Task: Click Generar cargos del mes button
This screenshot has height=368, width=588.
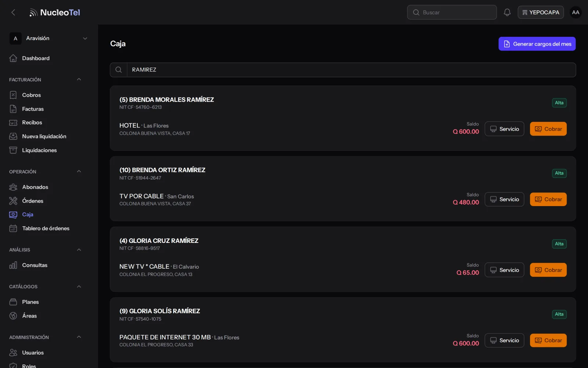Action: click(x=537, y=44)
